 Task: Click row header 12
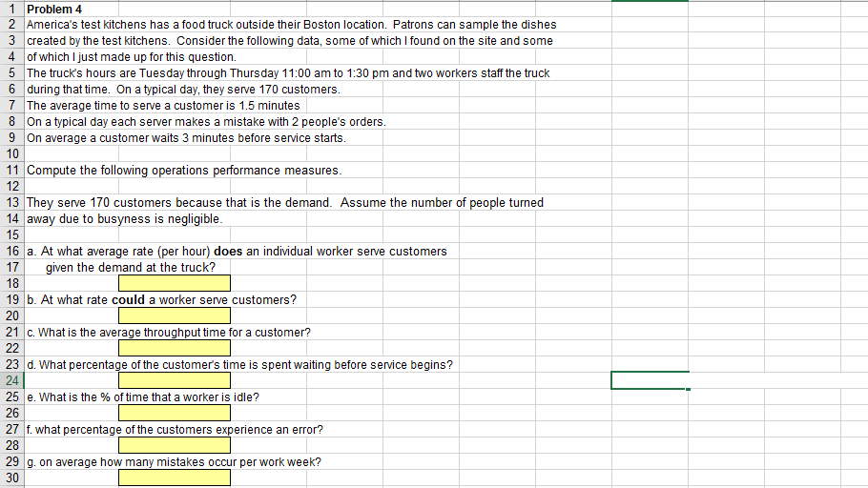[x=11, y=187]
